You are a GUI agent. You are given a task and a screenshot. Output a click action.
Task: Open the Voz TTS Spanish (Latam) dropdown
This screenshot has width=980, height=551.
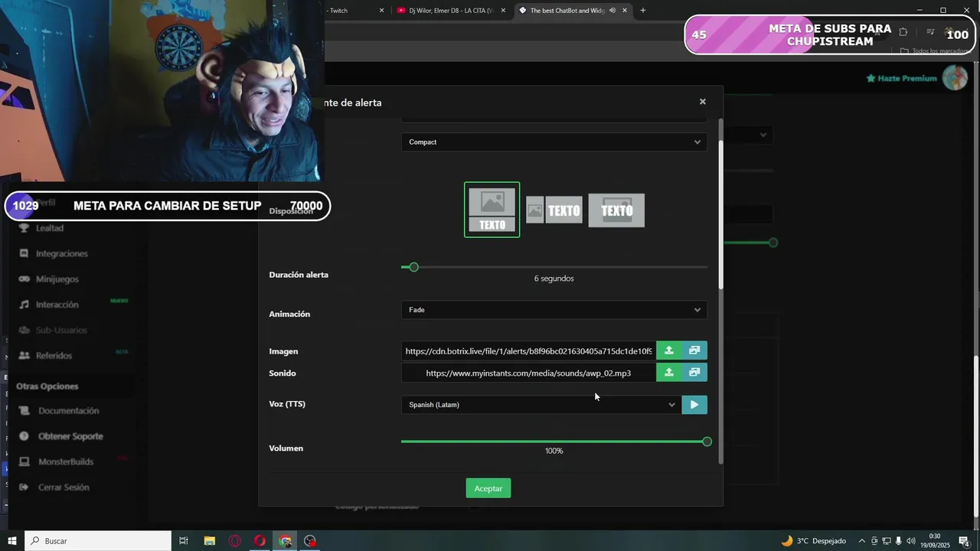(541, 405)
